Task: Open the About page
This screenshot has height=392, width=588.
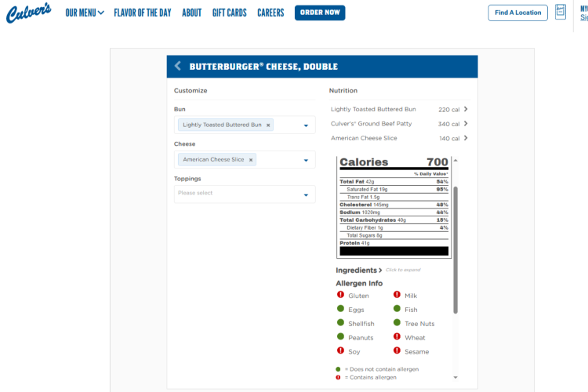Action: pos(191,13)
